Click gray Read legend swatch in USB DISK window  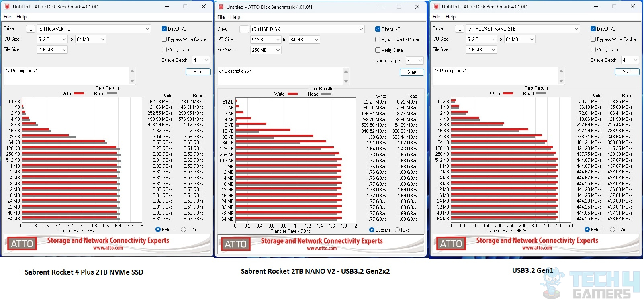click(x=326, y=94)
